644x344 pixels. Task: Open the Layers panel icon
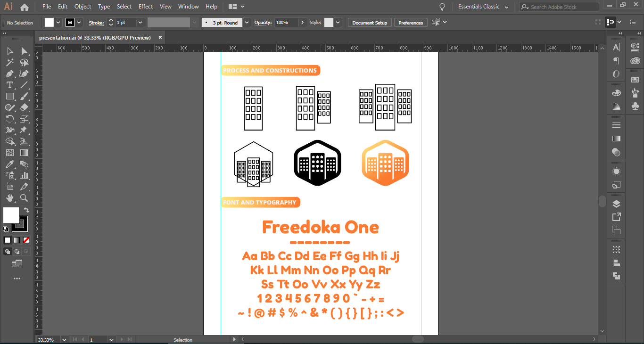point(616,204)
